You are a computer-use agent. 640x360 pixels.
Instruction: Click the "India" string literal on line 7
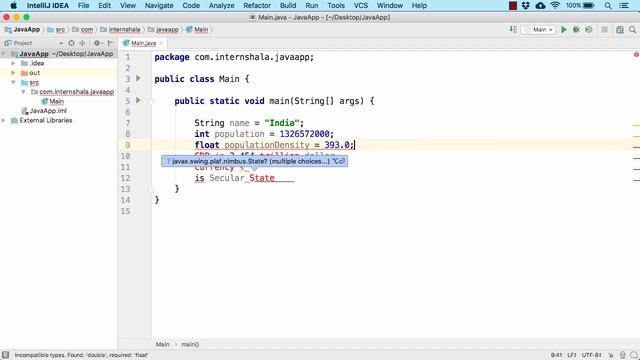coord(282,123)
